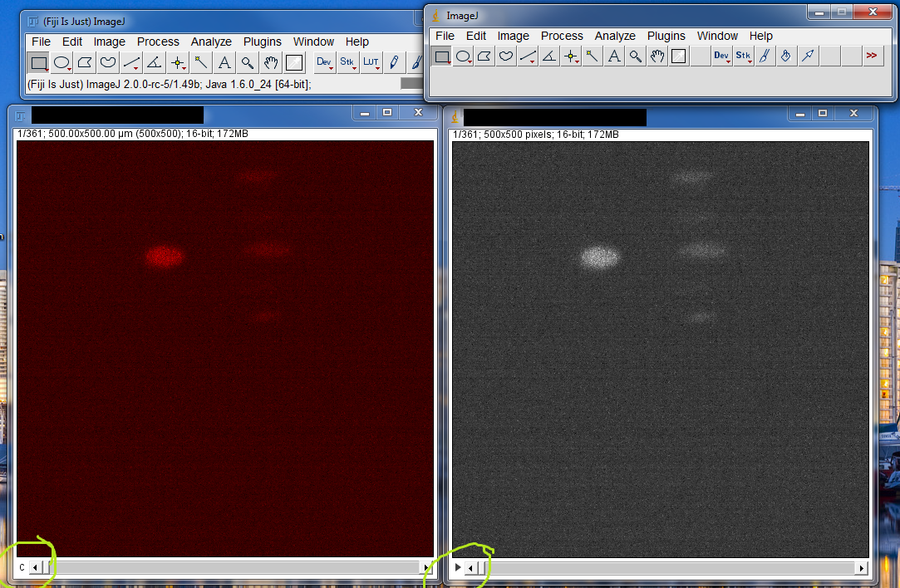Choose the Polygon selection tool in Fiji
This screenshot has height=588, width=900.
click(x=85, y=62)
